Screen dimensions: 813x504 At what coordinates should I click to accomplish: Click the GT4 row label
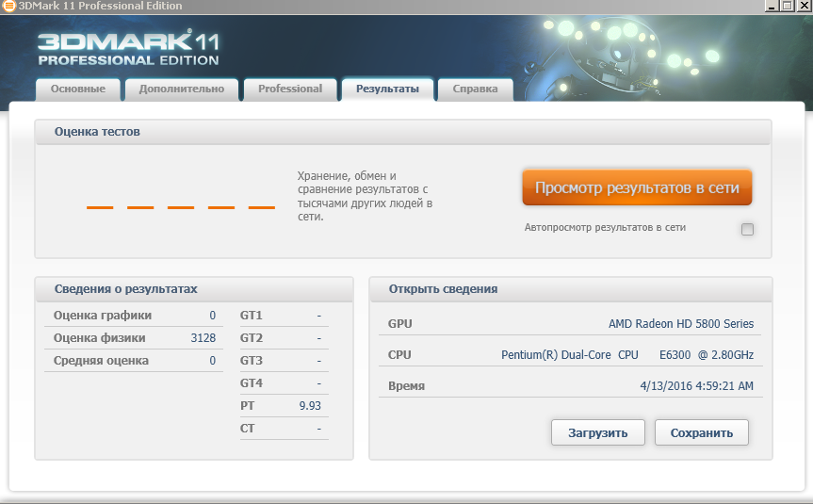click(252, 383)
